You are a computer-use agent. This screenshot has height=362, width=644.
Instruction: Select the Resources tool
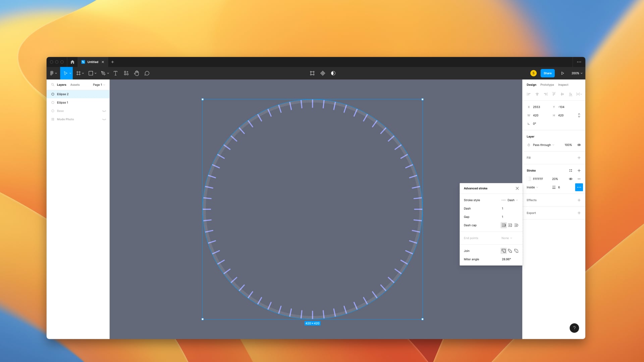click(x=126, y=73)
